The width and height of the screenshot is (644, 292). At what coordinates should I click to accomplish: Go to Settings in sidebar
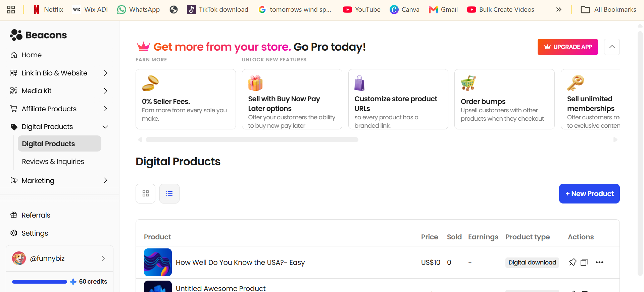(x=35, y=233)
